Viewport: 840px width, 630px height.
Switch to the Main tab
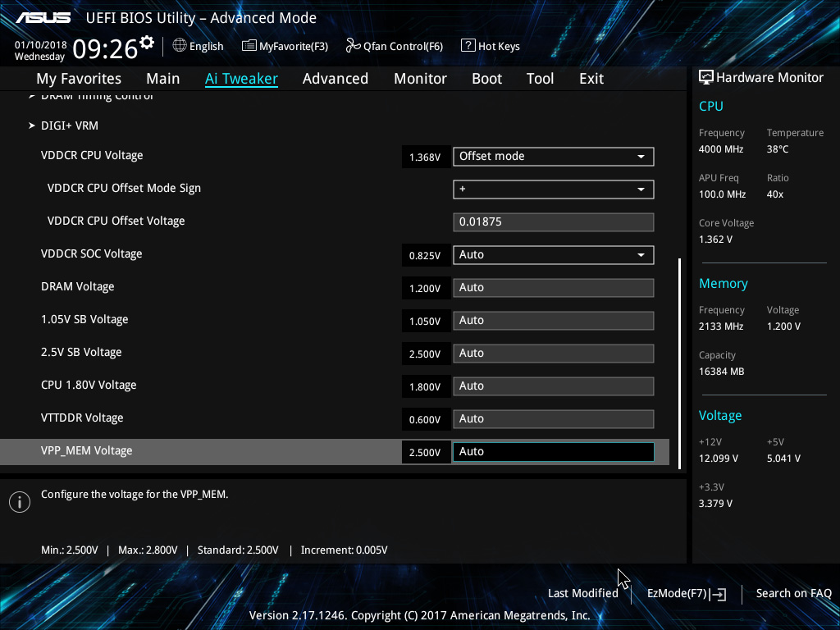[x=163, y=79]
